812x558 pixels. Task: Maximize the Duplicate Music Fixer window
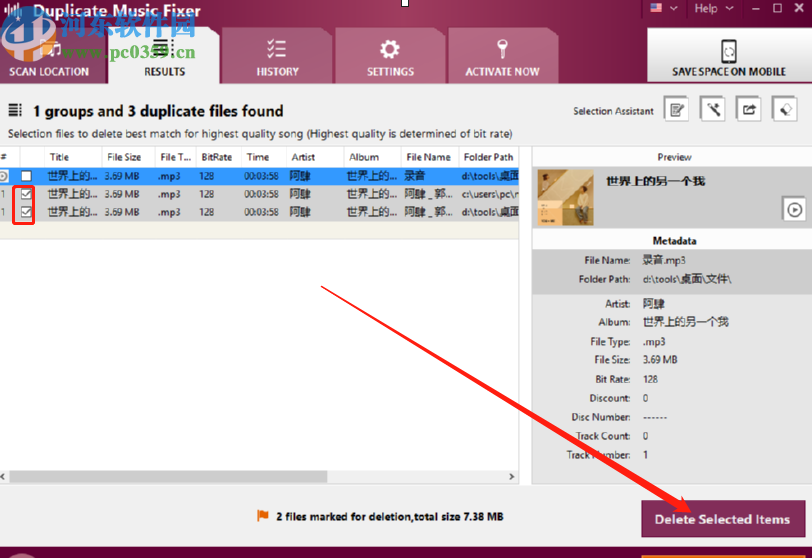tap(777, 8)
